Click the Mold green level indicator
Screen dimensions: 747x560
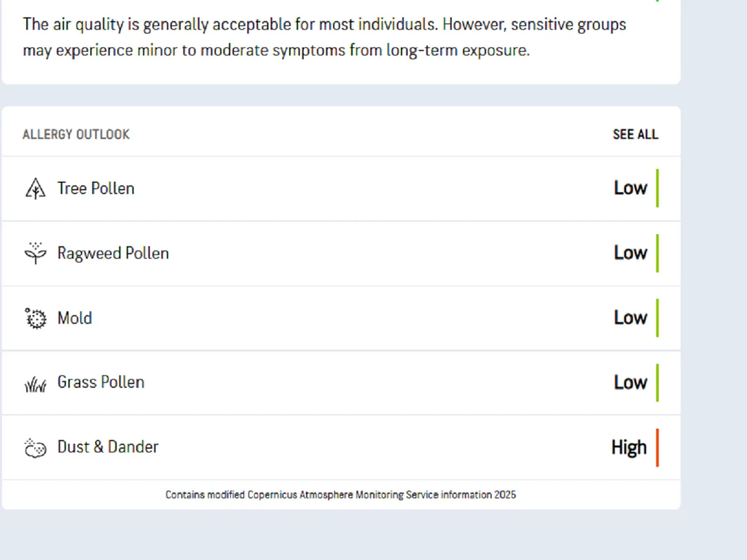click(x=657, y=318)
